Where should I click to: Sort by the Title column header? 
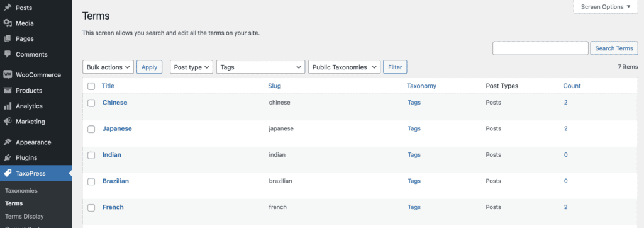[108, 86]
